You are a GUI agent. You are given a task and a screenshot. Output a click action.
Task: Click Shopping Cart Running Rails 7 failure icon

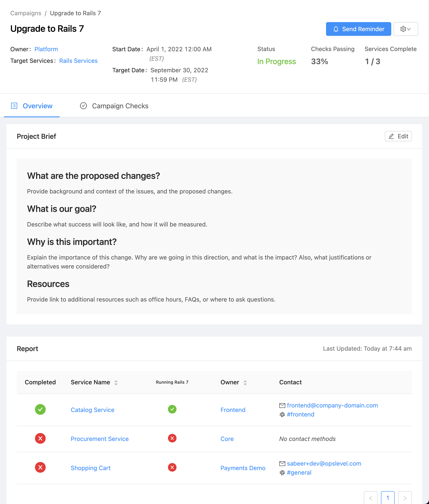coord(172,467)
